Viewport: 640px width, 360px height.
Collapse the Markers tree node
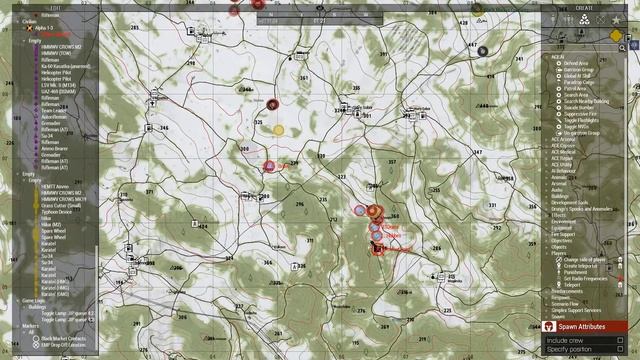[18, 326]
